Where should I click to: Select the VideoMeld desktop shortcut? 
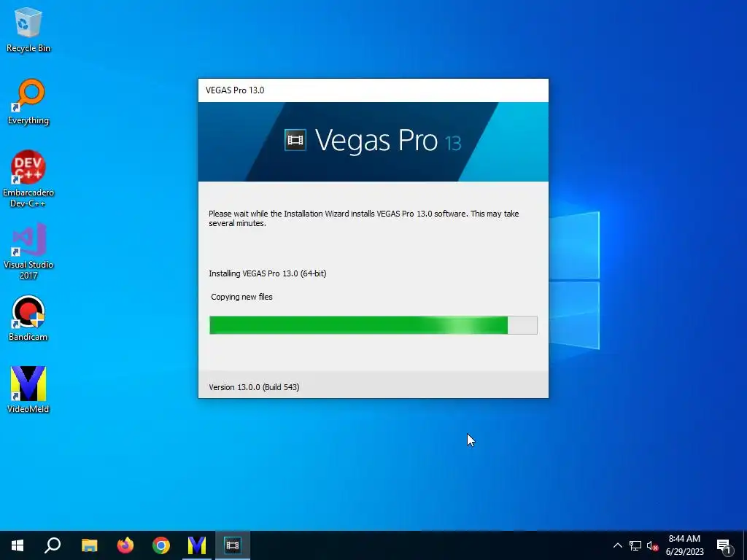click(x=28, y=389)
